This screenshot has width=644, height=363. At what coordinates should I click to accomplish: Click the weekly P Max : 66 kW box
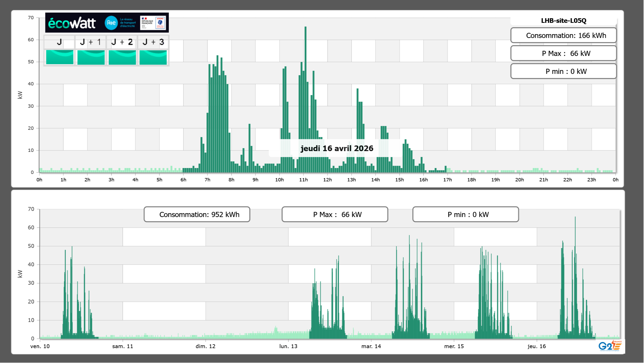point(335,214)
